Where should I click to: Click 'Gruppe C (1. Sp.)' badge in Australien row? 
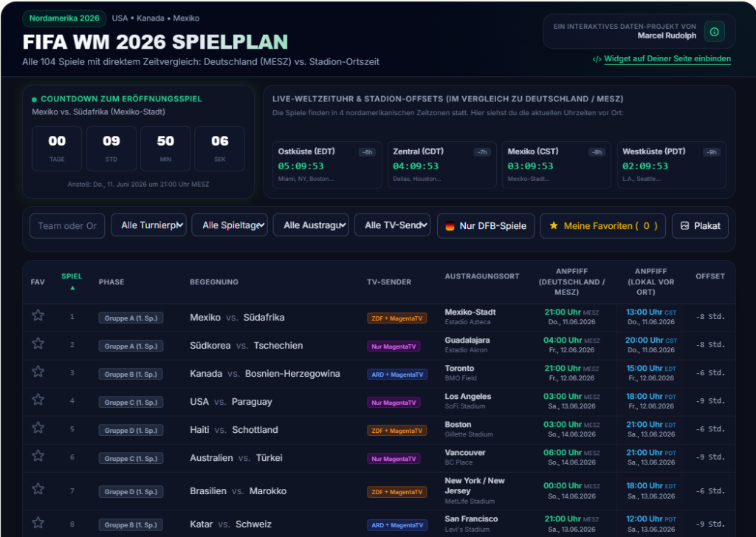[x=131, y=459]
